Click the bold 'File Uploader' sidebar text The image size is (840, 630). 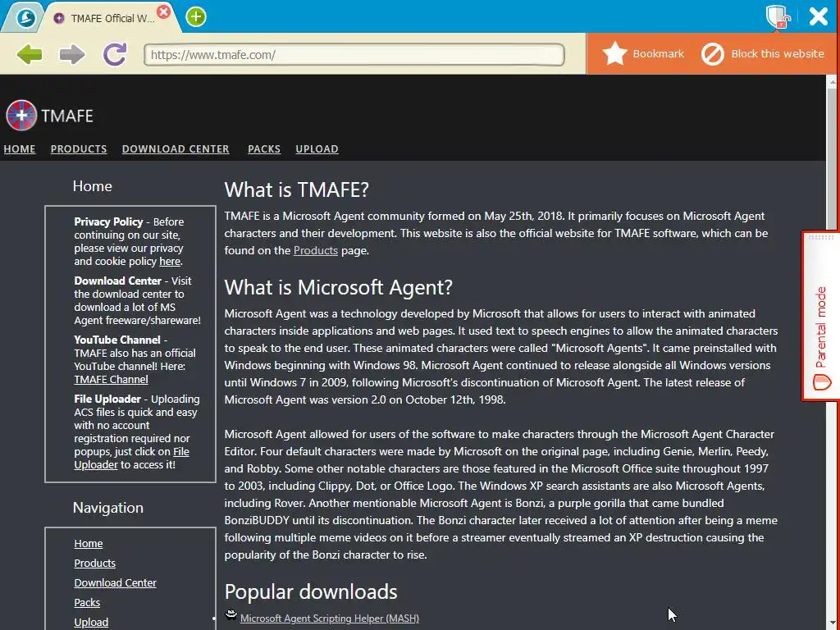(x=107, y=399)
